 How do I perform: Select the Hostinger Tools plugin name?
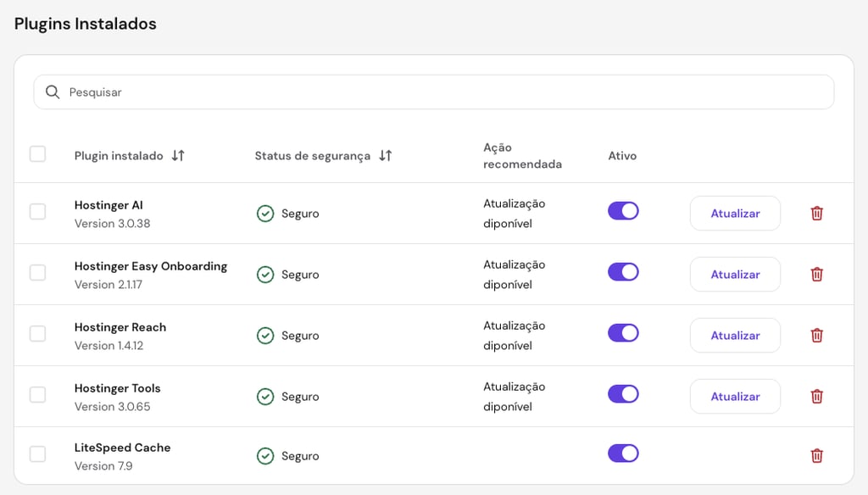point(117,388)
